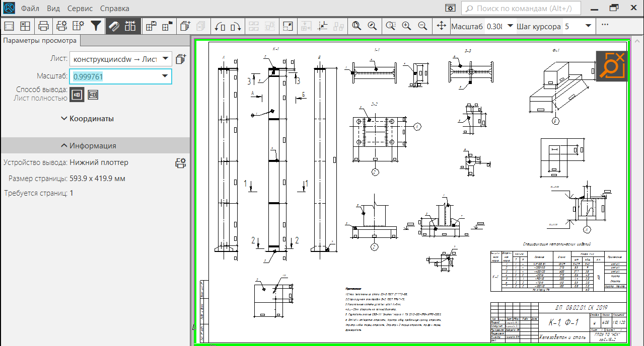Select the pan view crosshair tool

441,26
